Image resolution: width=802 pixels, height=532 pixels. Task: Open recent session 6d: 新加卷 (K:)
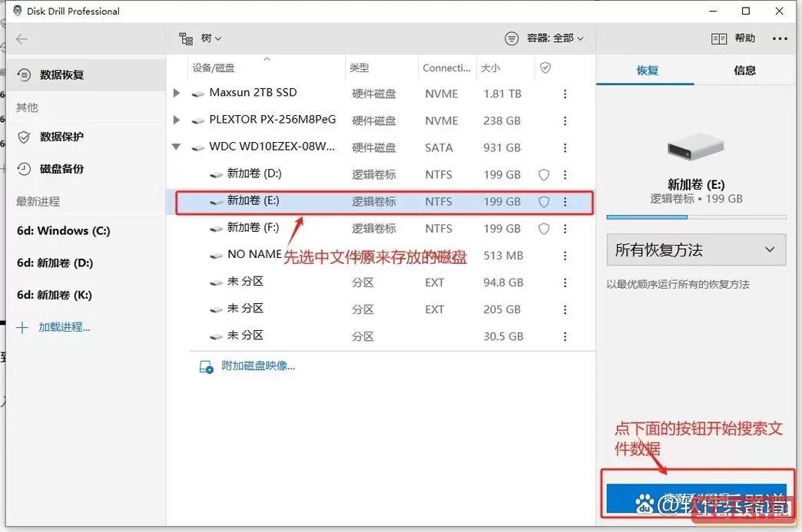click(55, 296)
